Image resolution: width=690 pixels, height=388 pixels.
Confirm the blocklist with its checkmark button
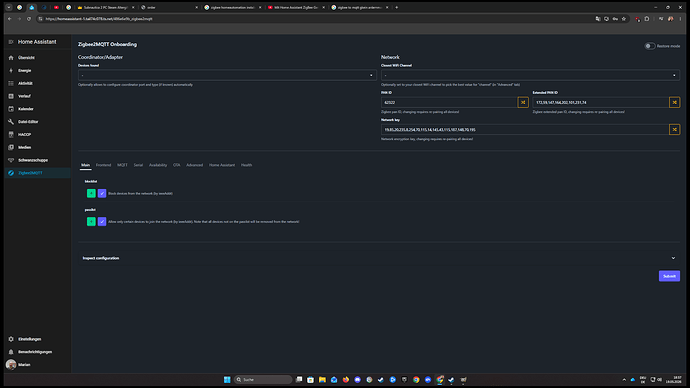pos(102,193)
